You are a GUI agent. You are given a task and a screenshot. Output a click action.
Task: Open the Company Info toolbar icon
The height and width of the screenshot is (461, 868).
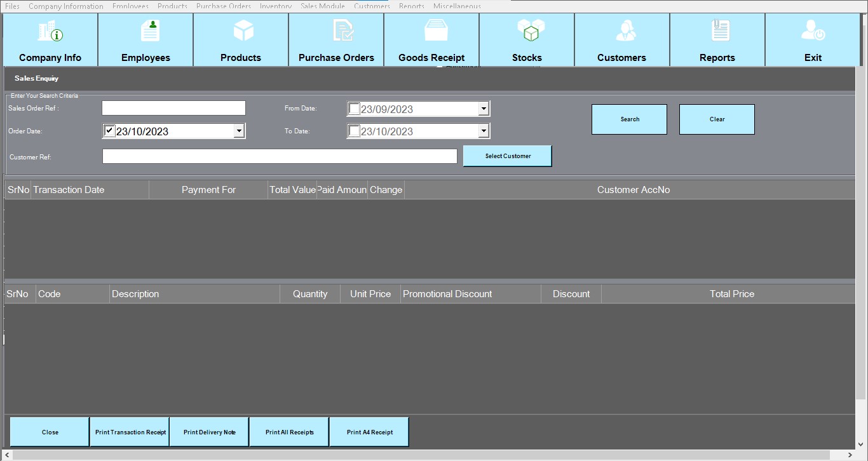50,32
